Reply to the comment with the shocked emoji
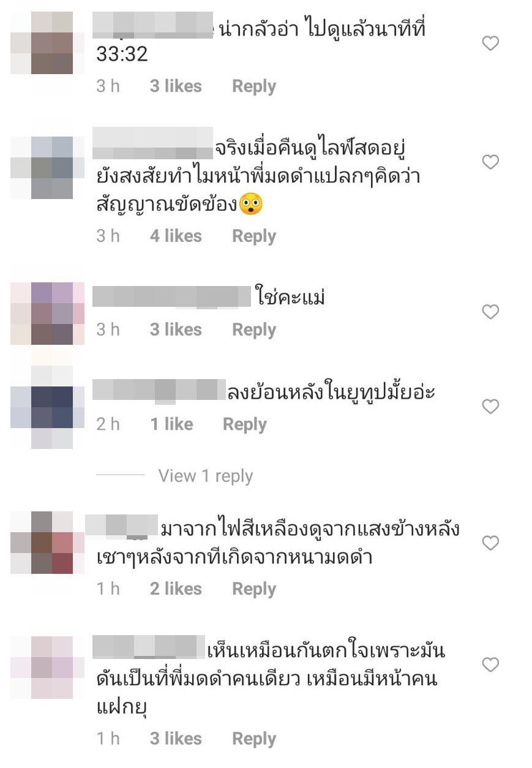Viewport: 532px width, 768px height. click(x=254, y=236)
